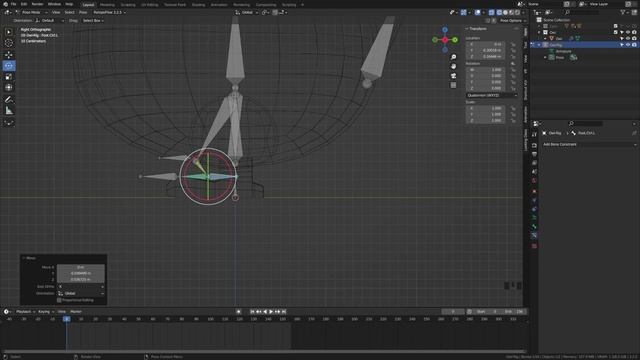Viewport: 640px width, 360px height.
Task: Toggle auto keying record button
Action: pos(239,312)
